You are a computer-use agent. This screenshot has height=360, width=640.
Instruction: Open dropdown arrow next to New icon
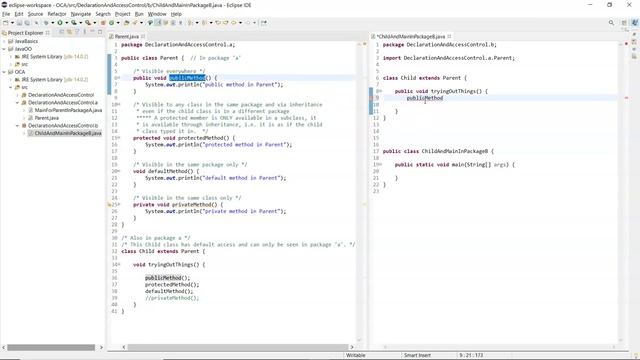[12, 23]
